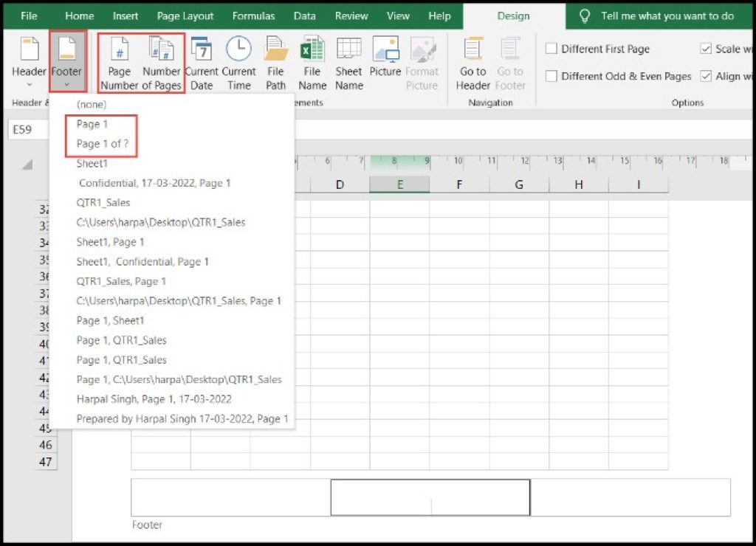Toggle the Scale with Document option
This screenshot has width=756, height=546.
pos(706,49)
